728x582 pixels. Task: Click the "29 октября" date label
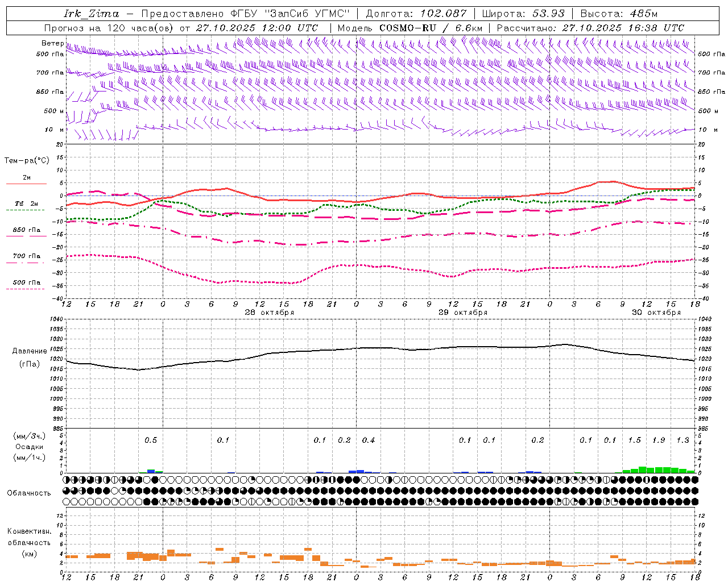463,313
